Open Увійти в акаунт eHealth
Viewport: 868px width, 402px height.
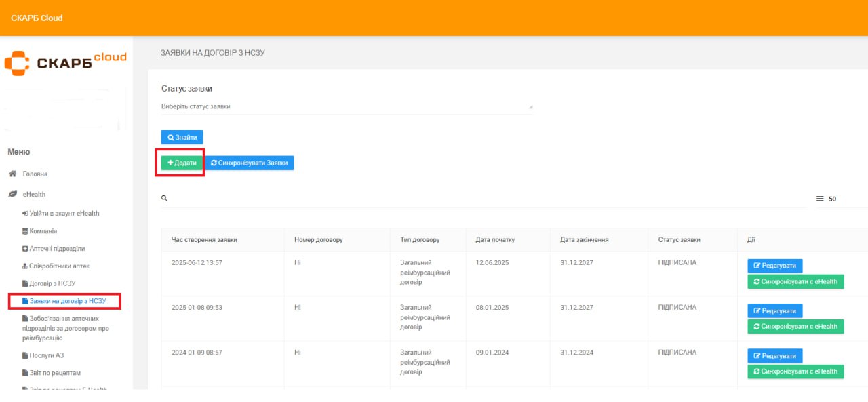pyautogui.click(x=60, y=213)
